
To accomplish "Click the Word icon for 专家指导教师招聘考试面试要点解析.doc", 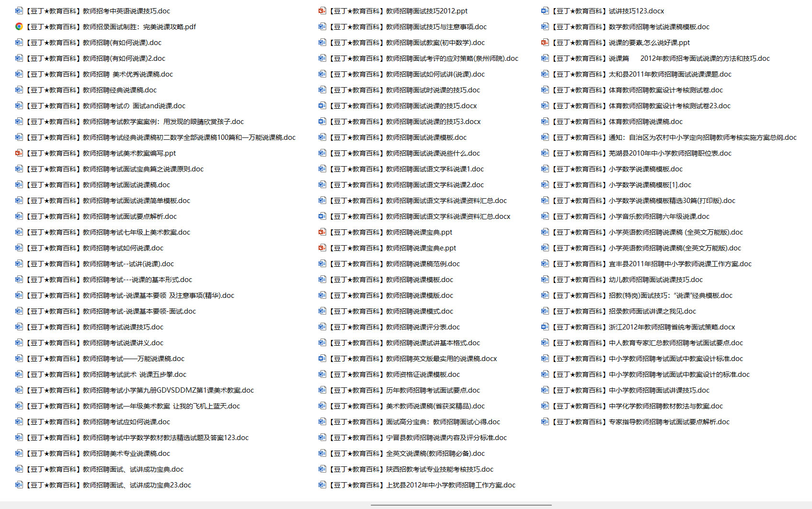I will tap(545, 421).
